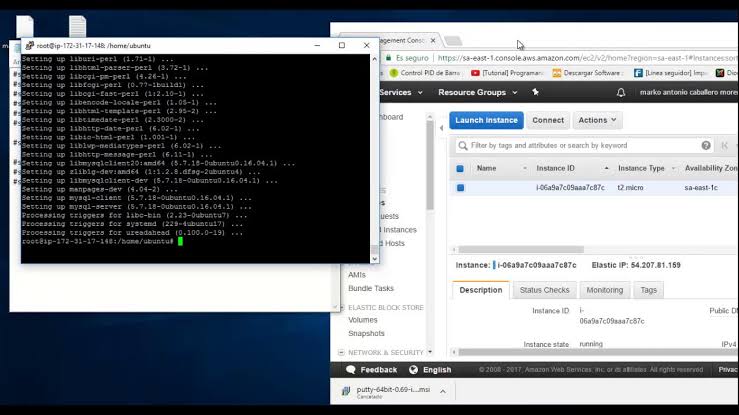Click Elastic IP 54.207.81.159 text
This screenshot has height=415, width=739.
636,265
